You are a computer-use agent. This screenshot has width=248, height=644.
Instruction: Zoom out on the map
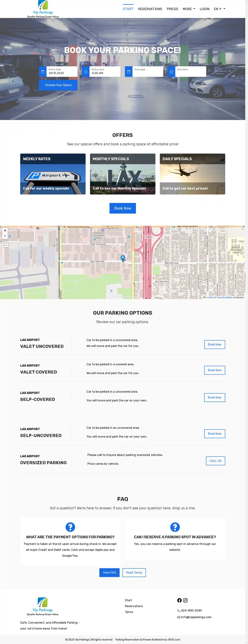pos(5,236)
